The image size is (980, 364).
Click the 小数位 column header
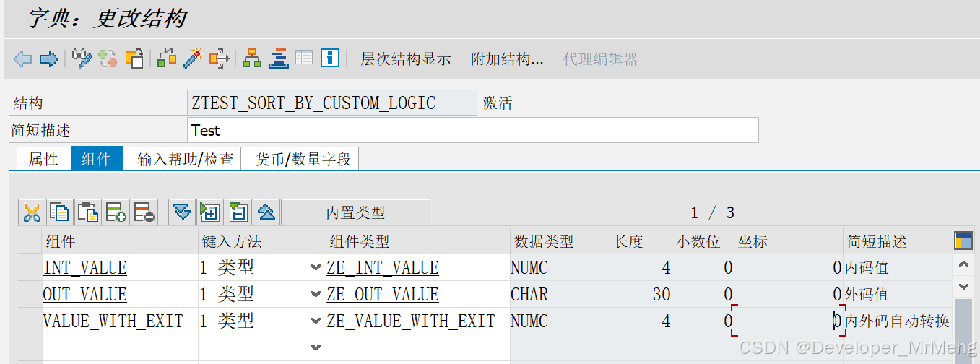(x=704, y=241)
